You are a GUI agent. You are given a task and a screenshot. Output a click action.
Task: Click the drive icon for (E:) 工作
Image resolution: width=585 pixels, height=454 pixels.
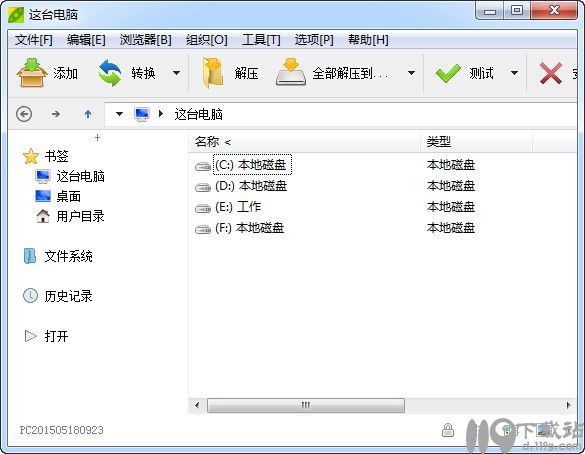pos(203,208)
